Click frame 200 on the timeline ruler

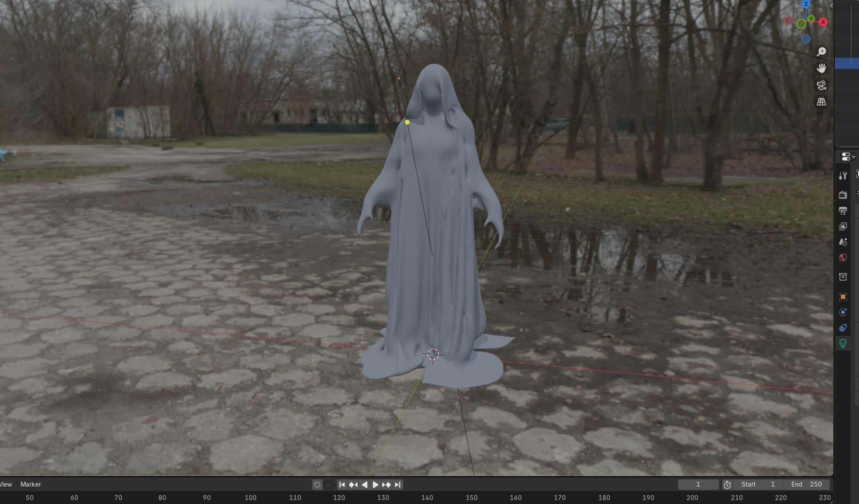692,497
